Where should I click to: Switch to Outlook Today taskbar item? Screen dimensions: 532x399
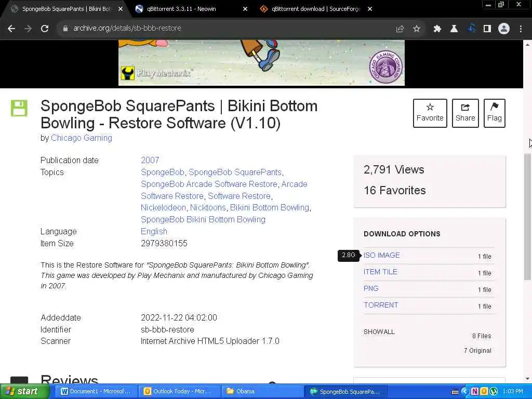pyautogui.click(x=179, y=392)
